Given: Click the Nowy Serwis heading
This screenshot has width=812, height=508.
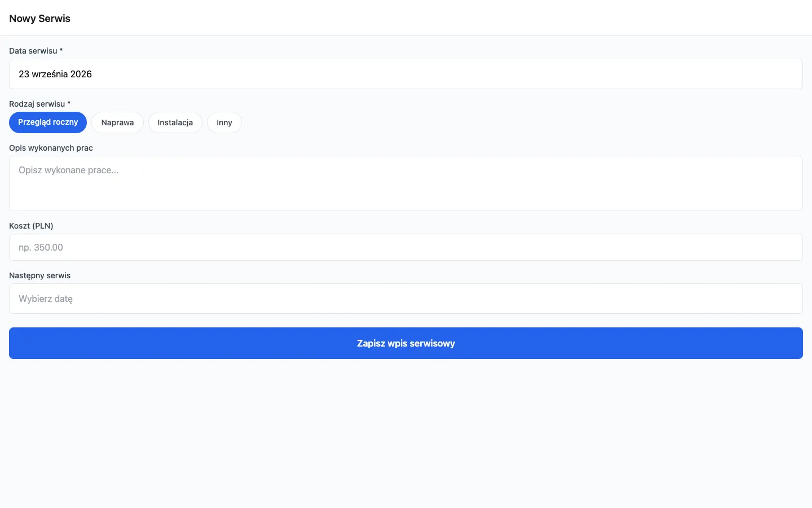Looking at the screenshot, I should 39,19.
